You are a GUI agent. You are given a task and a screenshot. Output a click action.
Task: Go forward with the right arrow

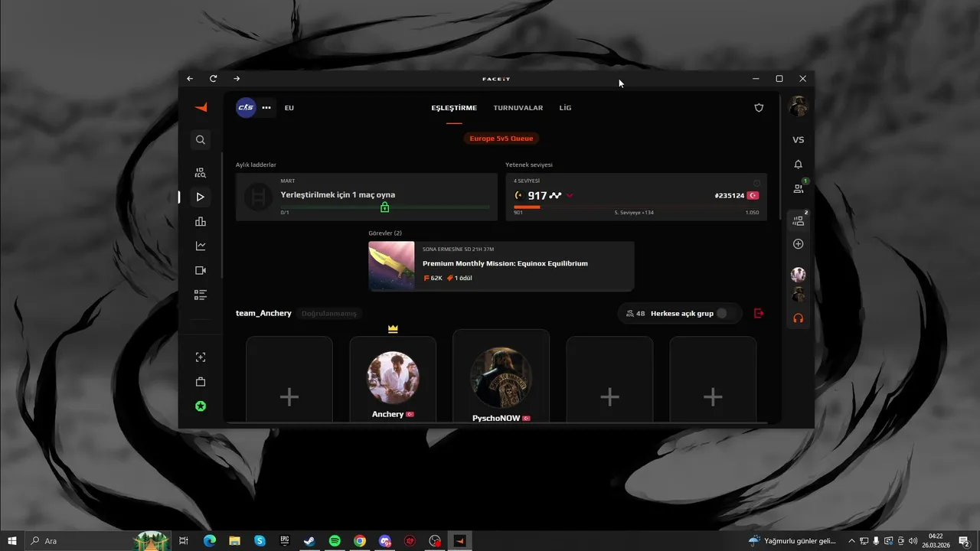237,79
